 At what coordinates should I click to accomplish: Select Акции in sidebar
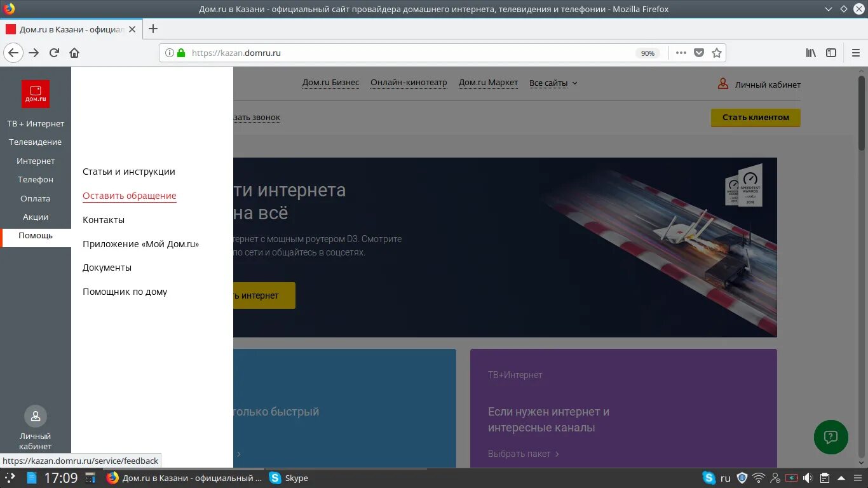point(36,217)
